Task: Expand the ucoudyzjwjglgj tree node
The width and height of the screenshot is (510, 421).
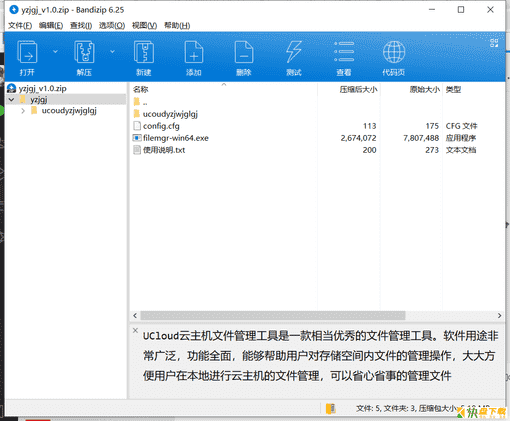Action: click(23, 111)
